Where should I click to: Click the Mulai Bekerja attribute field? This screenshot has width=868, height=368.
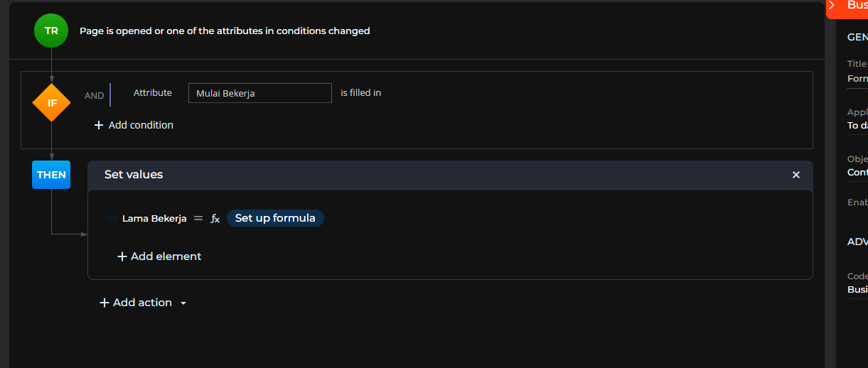click(260, 93)
